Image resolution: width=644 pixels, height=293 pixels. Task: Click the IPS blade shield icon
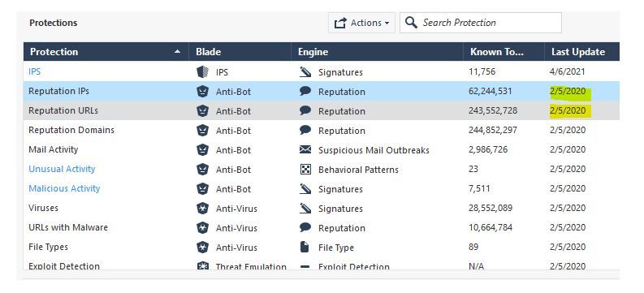(x=202, y=72)
